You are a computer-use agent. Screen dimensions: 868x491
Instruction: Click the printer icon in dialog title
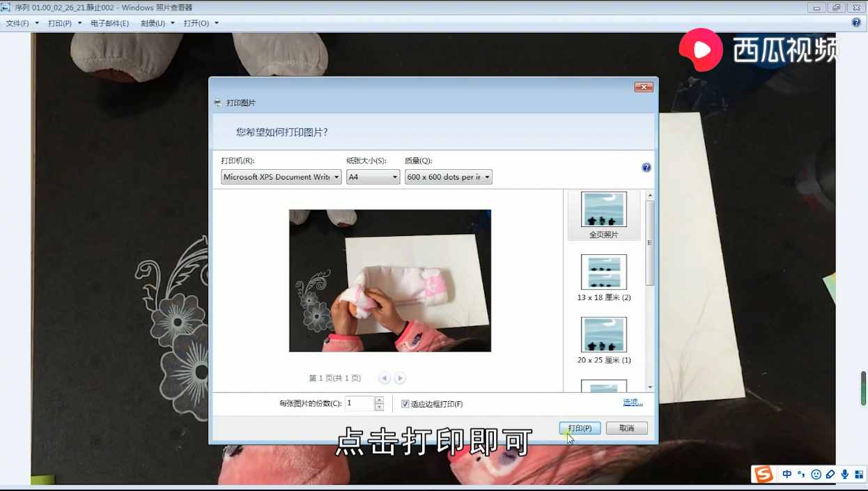coord(218,102)
